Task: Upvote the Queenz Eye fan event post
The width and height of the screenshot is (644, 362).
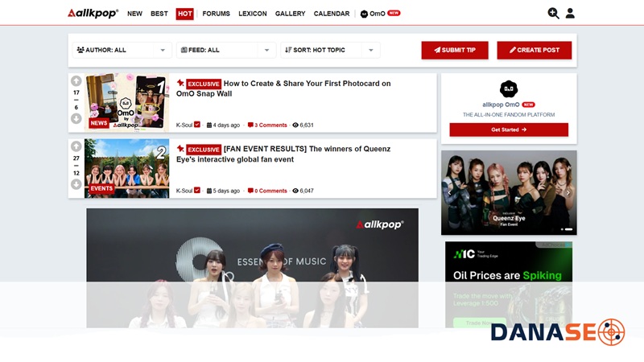Action: pyautogui.click(x=76, y=146)
